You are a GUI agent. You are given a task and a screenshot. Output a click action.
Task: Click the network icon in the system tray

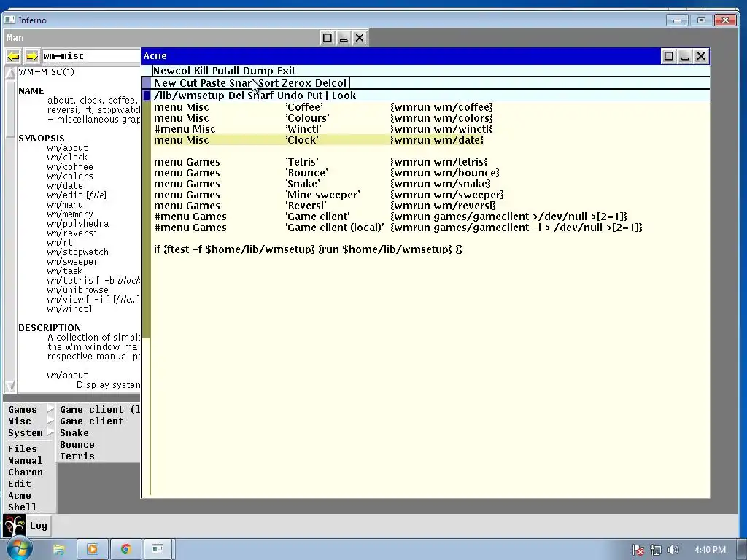pyautogui.click(x=656, y=550)
